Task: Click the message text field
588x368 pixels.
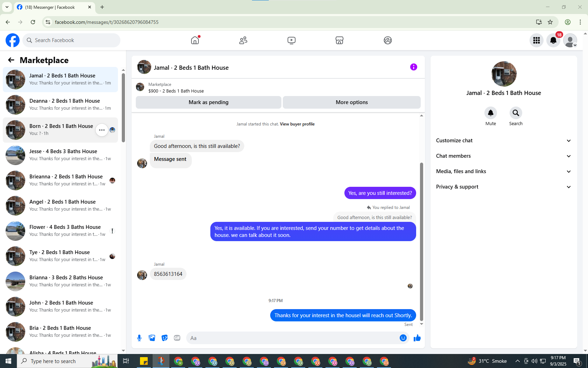Action: pos(292,338)
